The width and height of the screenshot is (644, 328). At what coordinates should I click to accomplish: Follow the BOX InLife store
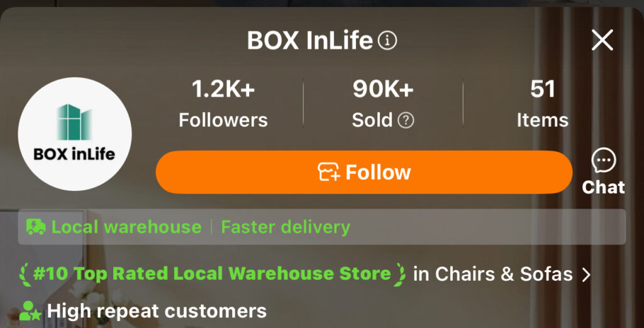pos(364,172)
